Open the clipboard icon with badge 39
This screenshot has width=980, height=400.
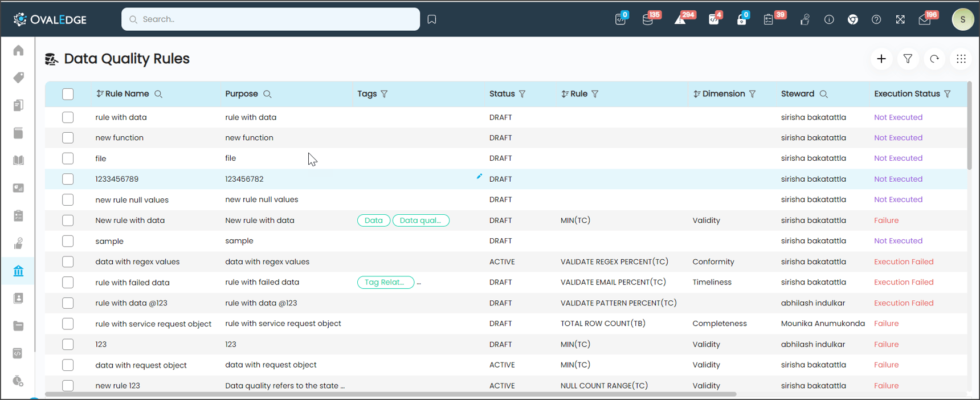(x=769, y=19)
